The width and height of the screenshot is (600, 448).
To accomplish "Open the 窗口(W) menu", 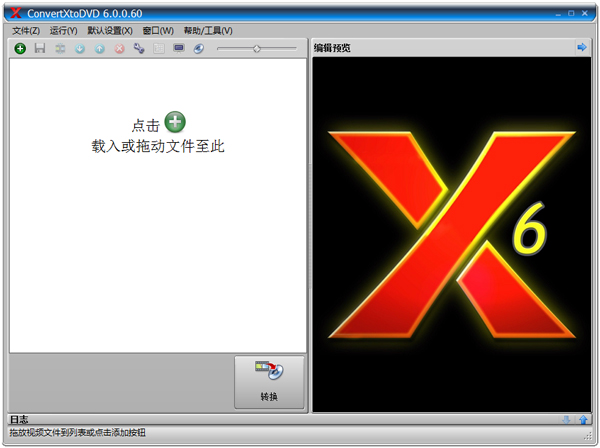I will click(x=158, y=31).
